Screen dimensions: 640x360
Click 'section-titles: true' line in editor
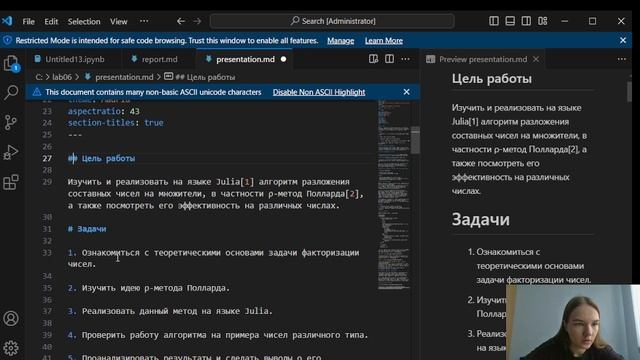point(116,123)
